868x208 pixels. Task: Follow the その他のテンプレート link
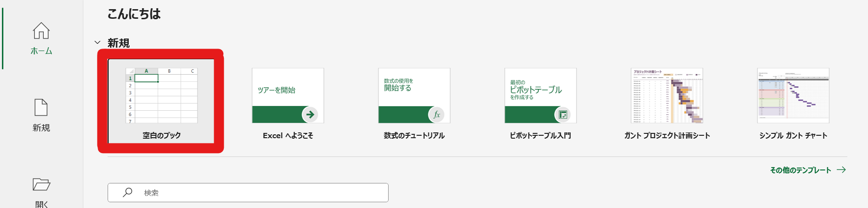(x=800, y=170)
